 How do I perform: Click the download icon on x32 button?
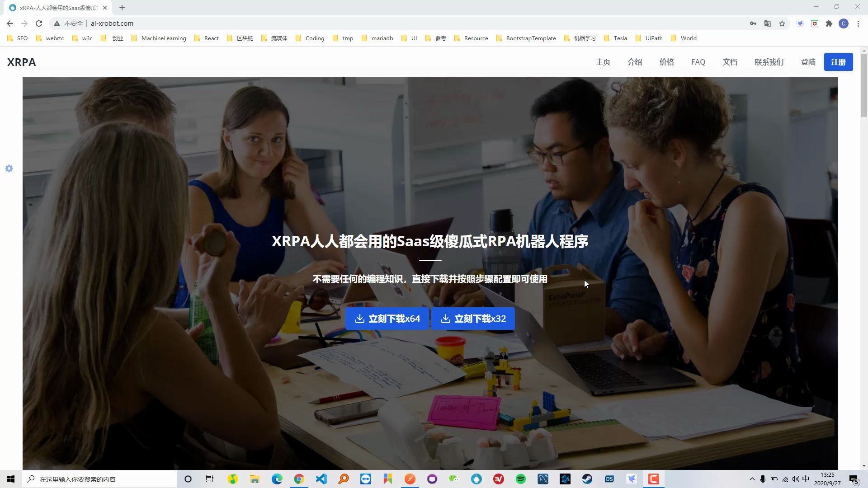click(x=446, y=318)
